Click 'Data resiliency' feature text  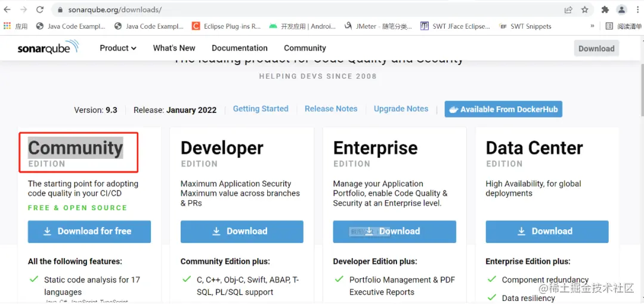coord(528,298)
